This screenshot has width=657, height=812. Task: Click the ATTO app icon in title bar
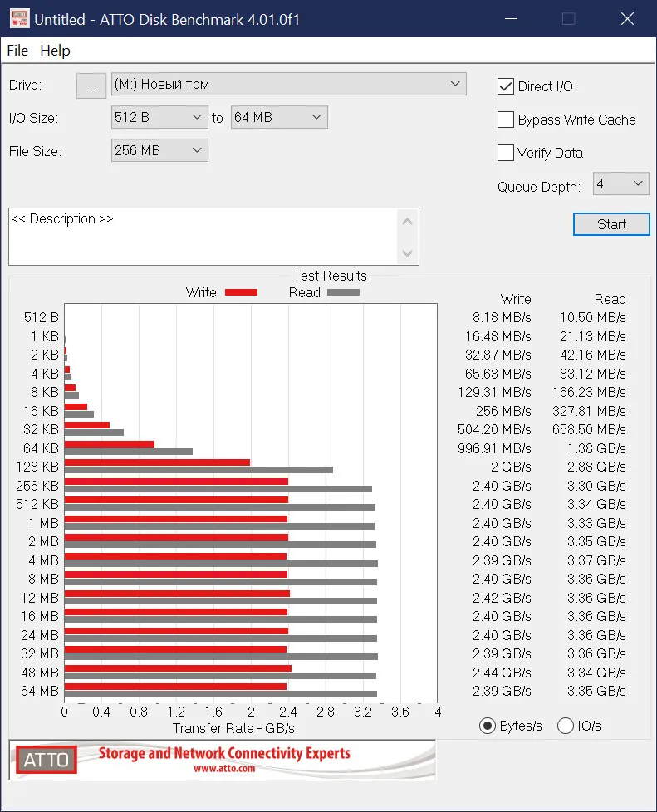[19, 19]
